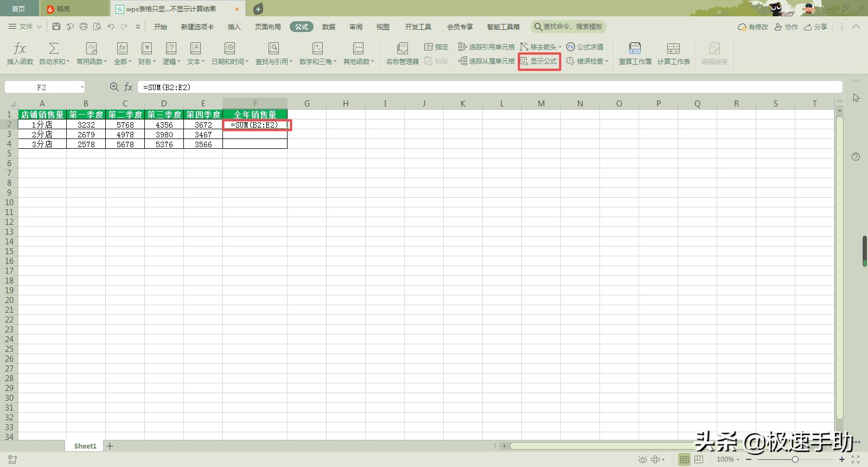Expand the Name Box dropdown arrow
The width and height of the screenshot is (868, 467).
82,87
